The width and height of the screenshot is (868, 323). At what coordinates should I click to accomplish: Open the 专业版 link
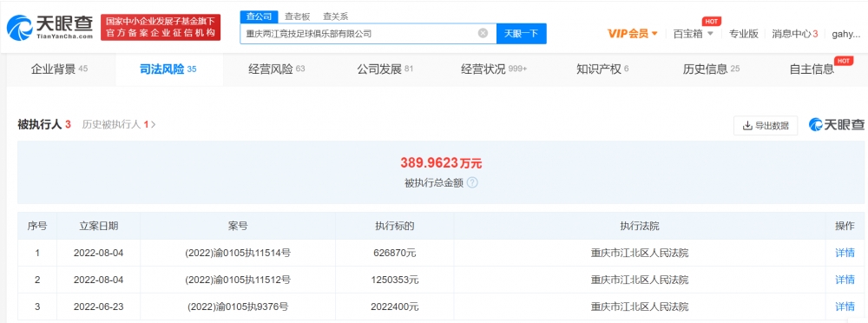coord(744,34)
